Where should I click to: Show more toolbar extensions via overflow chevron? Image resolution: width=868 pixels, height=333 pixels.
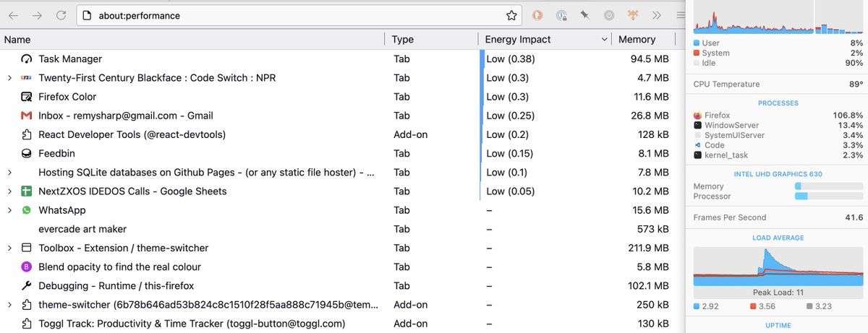[x=656, y=15]
